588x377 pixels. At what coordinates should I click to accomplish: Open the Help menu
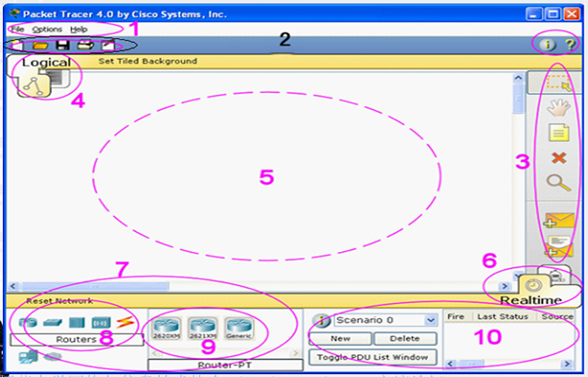tap(79, 30)
